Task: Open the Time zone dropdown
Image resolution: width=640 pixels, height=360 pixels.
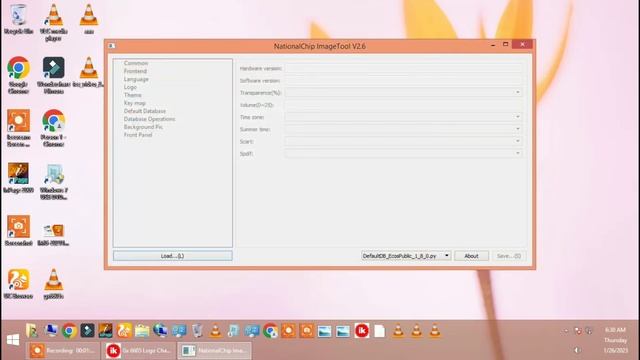Action: click(404, 117)
